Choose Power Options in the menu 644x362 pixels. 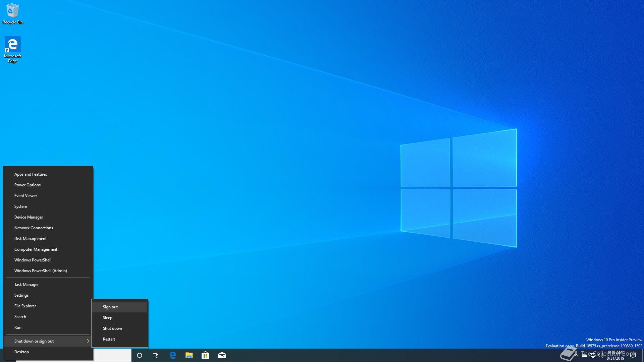click(x=48, y=185)
